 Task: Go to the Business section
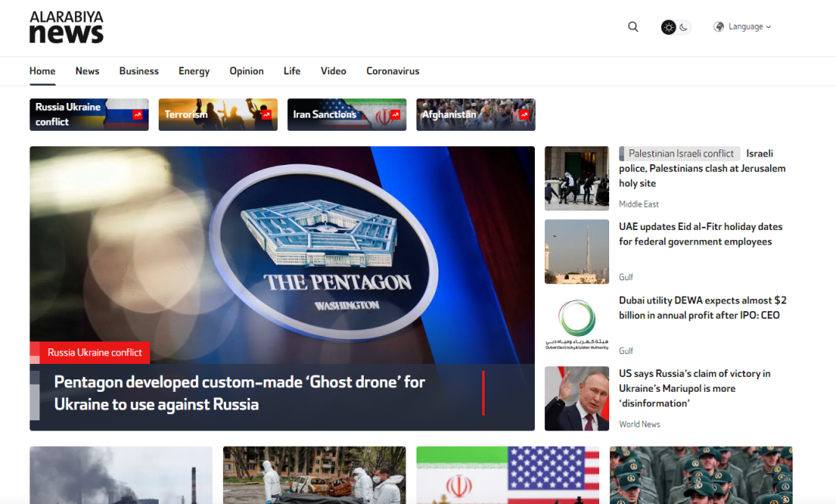pyautogui.click(x=139, y=71)
